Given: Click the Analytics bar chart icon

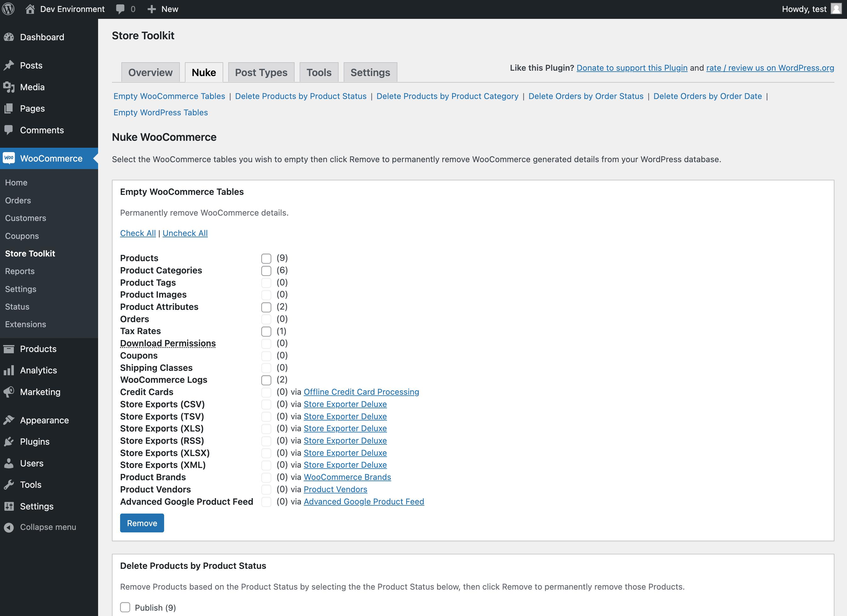Looking at the screenshot, I should pyautogui.click(x=9, y=370).
